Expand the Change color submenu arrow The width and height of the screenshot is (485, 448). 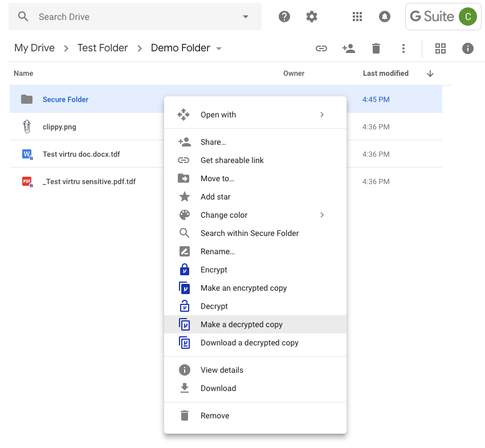tap(322, 215)
